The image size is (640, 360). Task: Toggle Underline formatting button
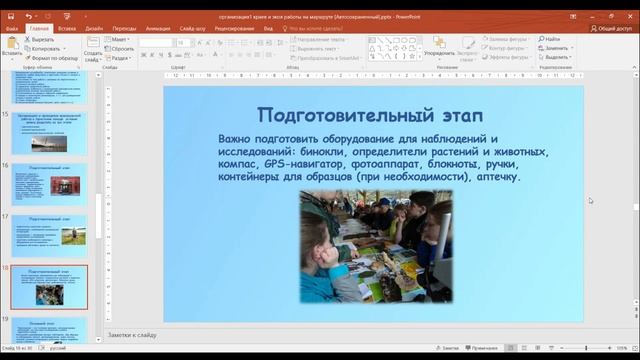(161, 55)
